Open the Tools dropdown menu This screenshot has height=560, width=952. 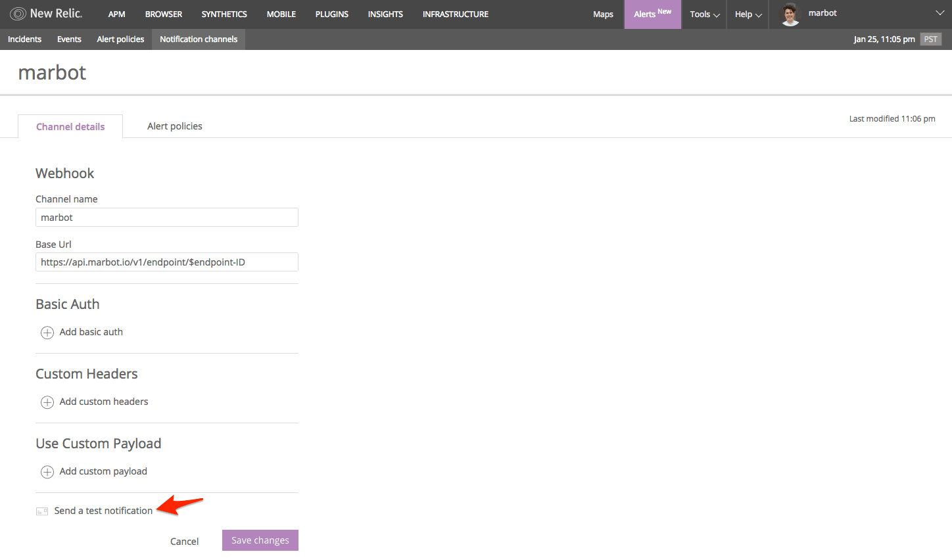point(704,14)
